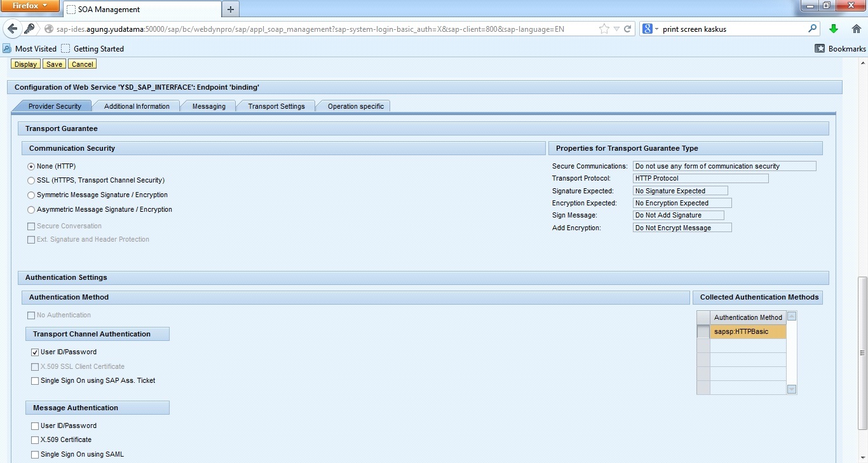Open the Google search engine dropdown
Viewport: 868px width, 463px height.
[649, 29]
